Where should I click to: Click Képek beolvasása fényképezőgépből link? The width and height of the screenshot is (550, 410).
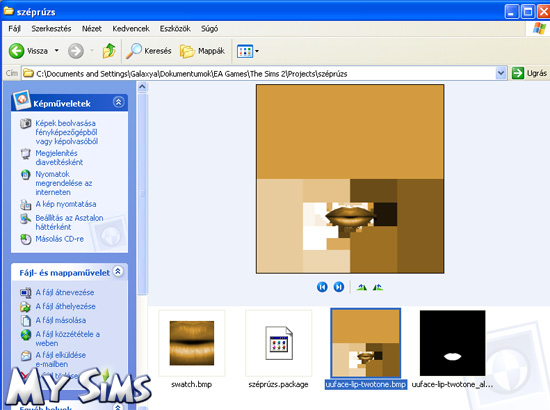tap(67, 132)
